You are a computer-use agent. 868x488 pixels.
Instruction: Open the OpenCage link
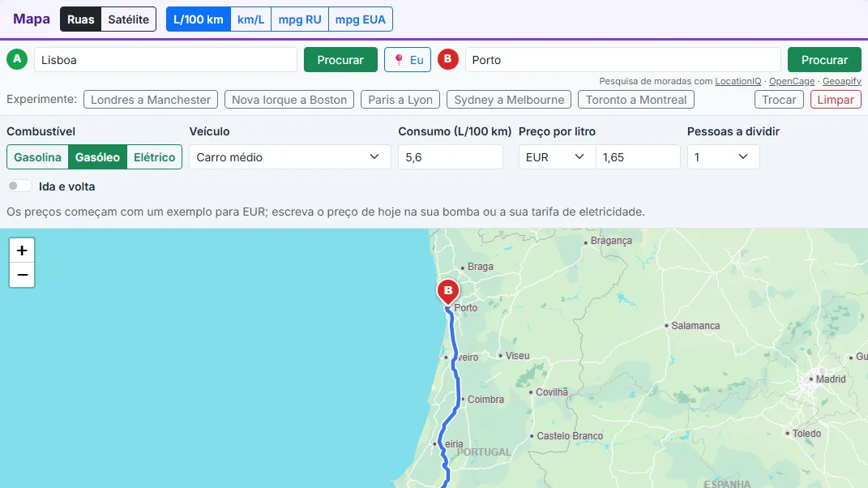coord(792,81)
